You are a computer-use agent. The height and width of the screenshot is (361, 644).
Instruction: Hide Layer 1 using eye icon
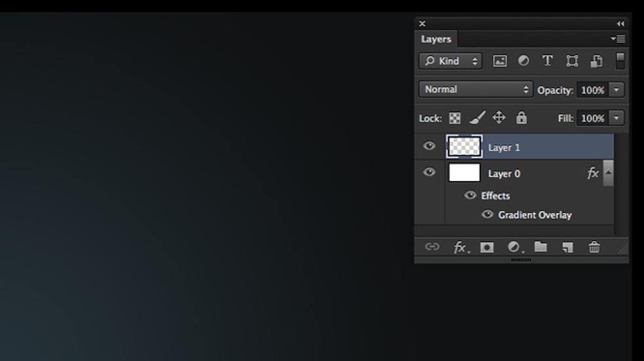pyautogui.click(x=429, y=146)
